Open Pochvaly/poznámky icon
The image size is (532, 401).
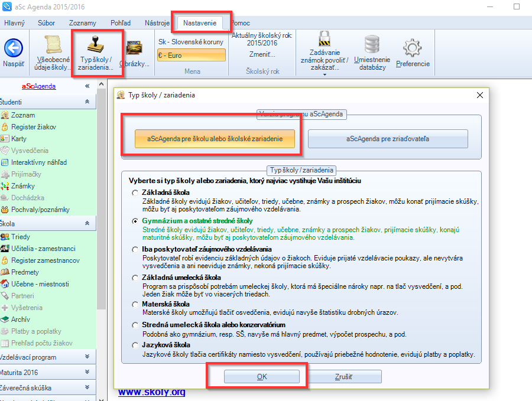pos(5,210)
